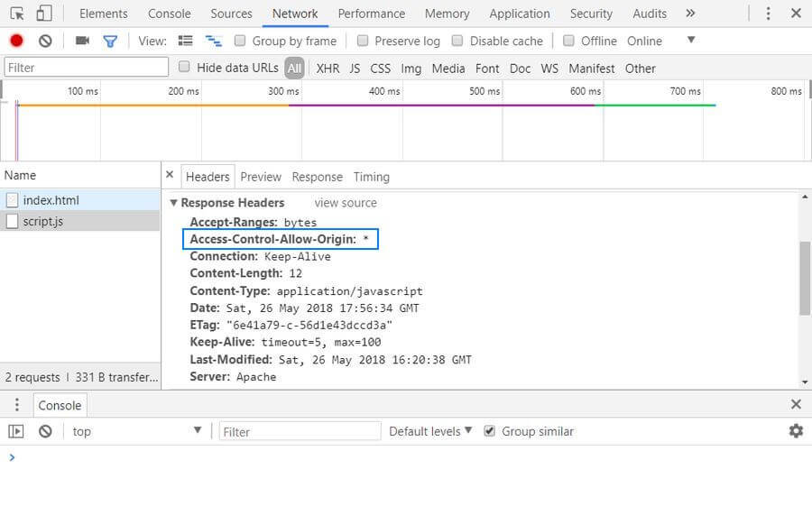Open the DevTools three-dot customize menu
Viewport: 812px width, 506px height.
click(768, 14)
